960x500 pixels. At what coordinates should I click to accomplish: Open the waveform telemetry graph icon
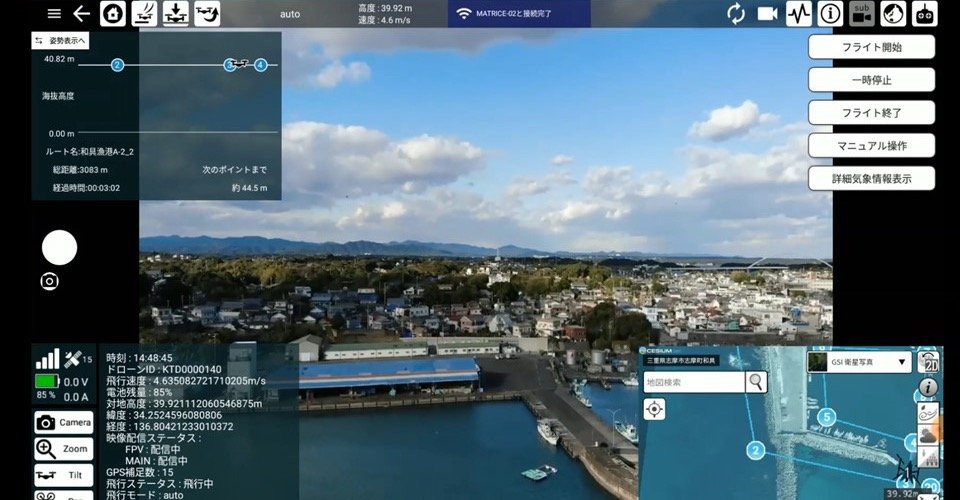[799, 14]
